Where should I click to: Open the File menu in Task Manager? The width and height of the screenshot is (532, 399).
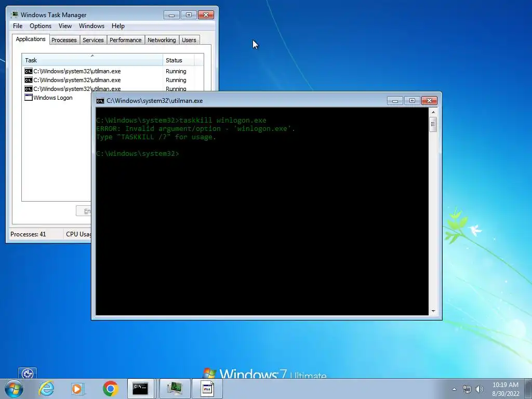[x=18, y=26]
